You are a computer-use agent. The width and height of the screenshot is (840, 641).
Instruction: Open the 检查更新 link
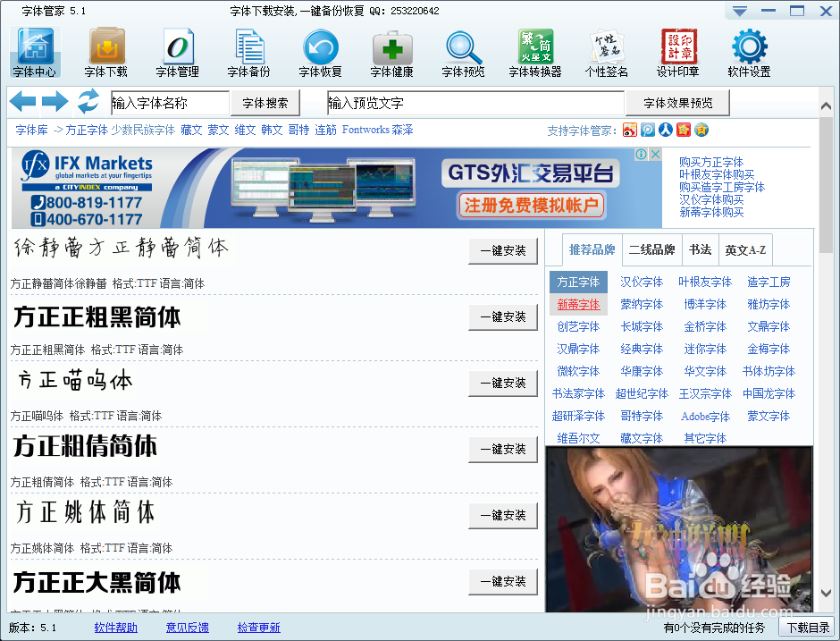259,628
